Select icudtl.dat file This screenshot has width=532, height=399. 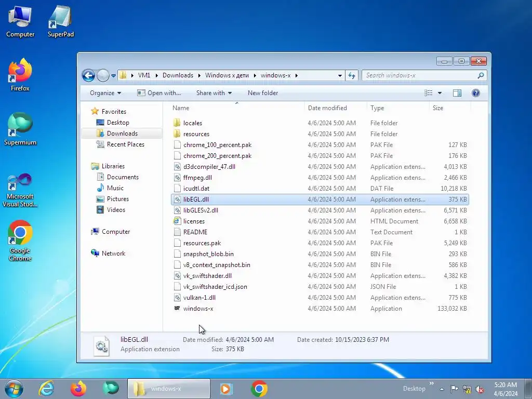click(196, 188)
